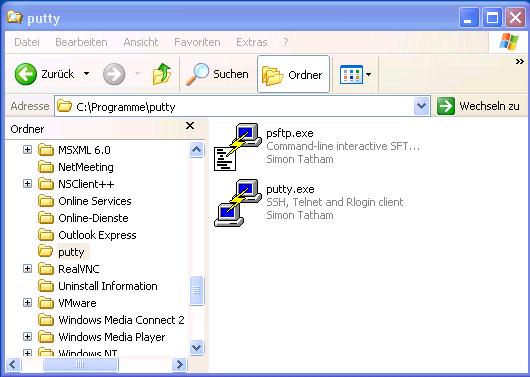Image resolution: width=530 pixels, height=377 pixels.
Task: Open the Ansicht menu
Action: coord(141,42)
